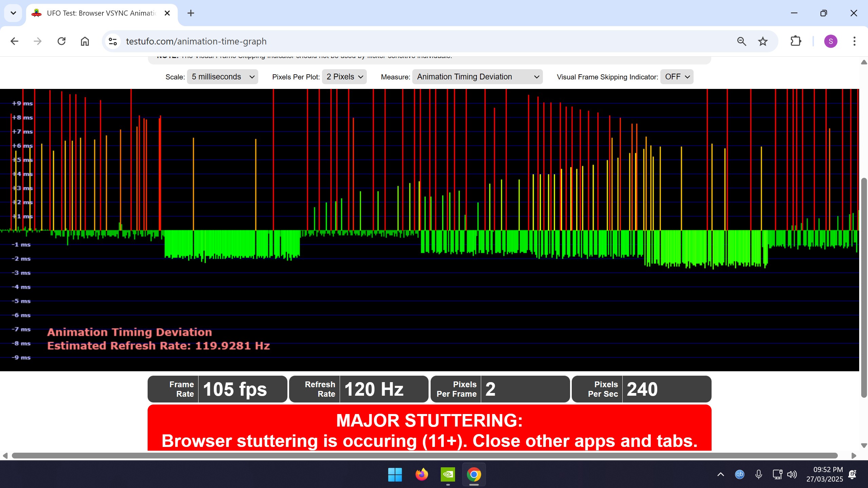The image size is (868, 488).
Task: Close the UFO Test tab
Action: point(167,13)
